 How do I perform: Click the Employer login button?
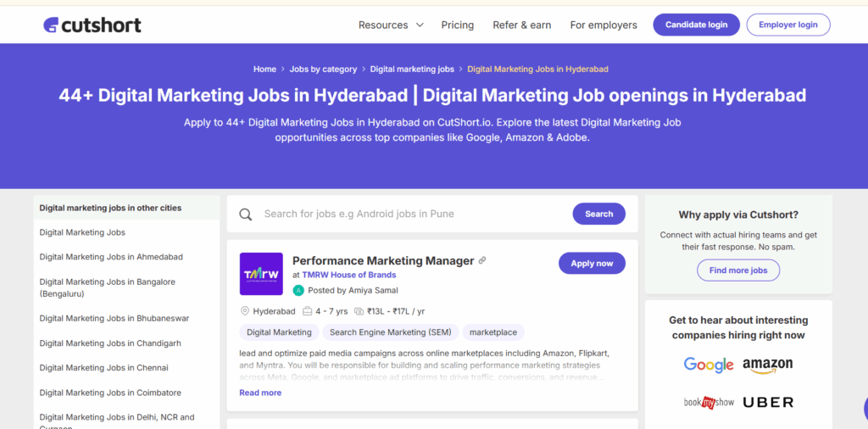coord(788,25)
